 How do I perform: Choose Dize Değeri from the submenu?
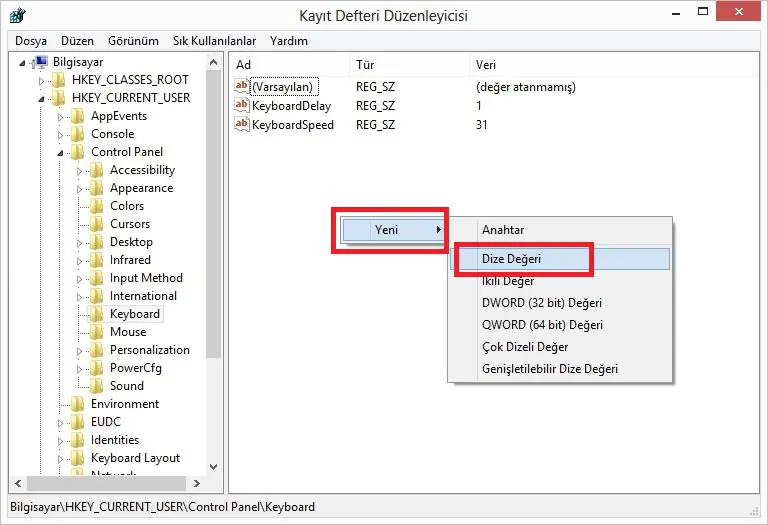click(560, 259)
